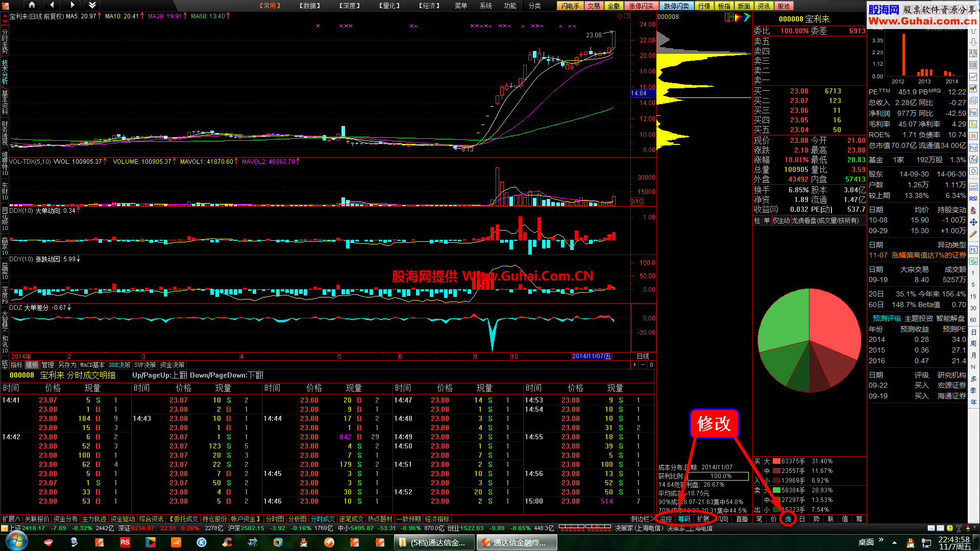This screenshot has height=551, width=980.
Task: Switch to 经济指标 bottom tab
Action: [437, 519]
